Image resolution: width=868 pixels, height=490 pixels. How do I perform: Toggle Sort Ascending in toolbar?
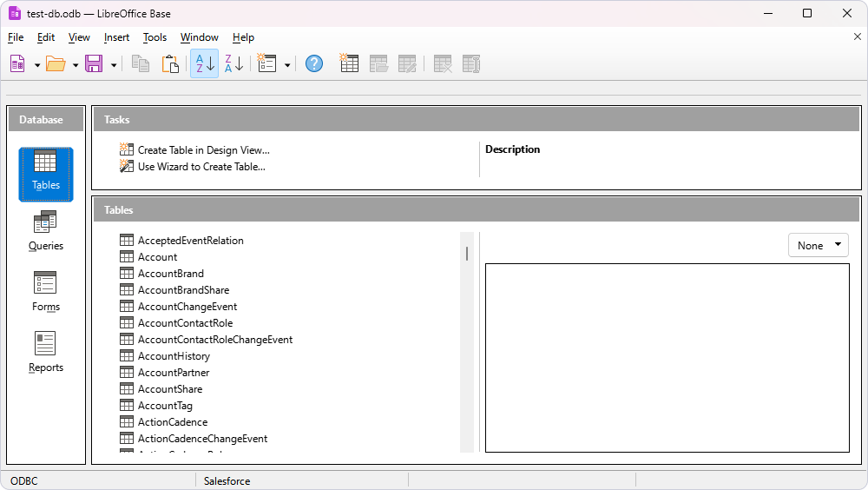pyautogui.click(x=204, y=64)
